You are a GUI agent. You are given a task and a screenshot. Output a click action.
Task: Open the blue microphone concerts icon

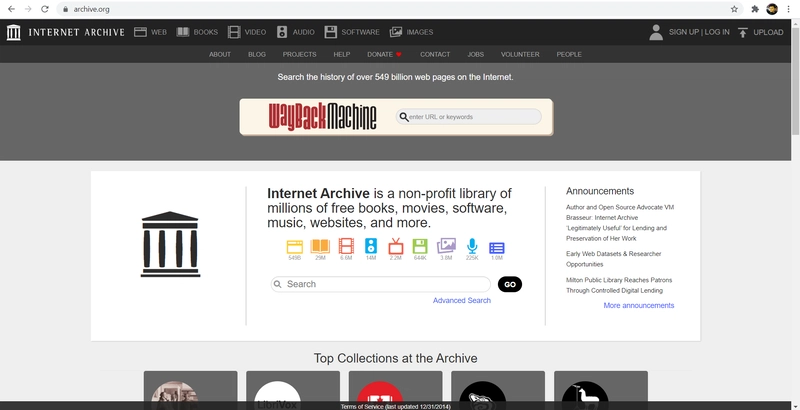(x=472, y=246)
